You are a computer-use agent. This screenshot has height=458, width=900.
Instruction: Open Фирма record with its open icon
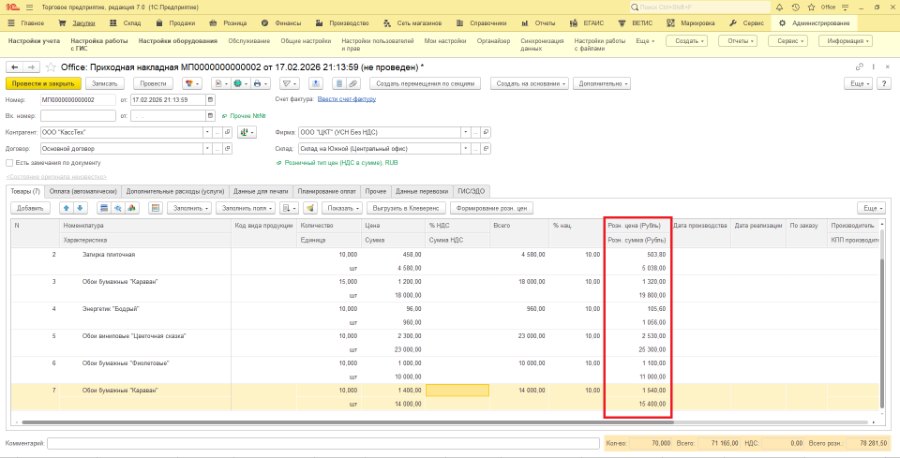(486, 133)
